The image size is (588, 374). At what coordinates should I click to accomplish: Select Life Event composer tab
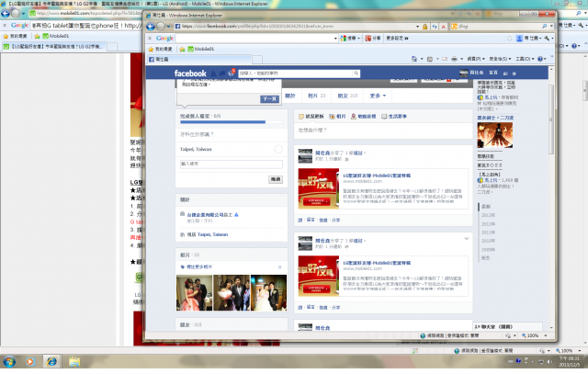click(x=394, y=117)
